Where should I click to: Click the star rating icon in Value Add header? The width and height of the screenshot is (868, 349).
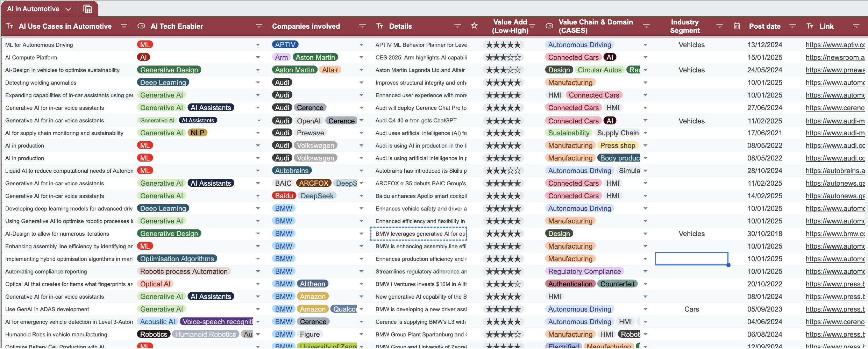point(474,26)
